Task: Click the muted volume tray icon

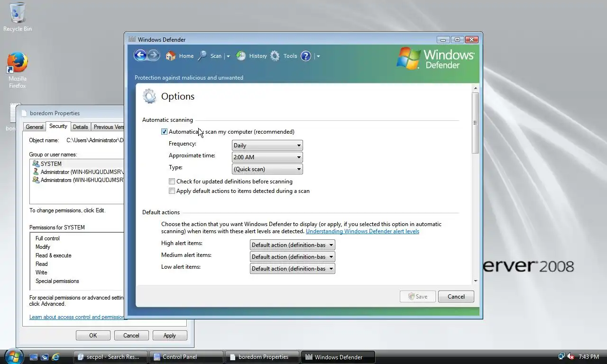Action: tap(570, 356)
